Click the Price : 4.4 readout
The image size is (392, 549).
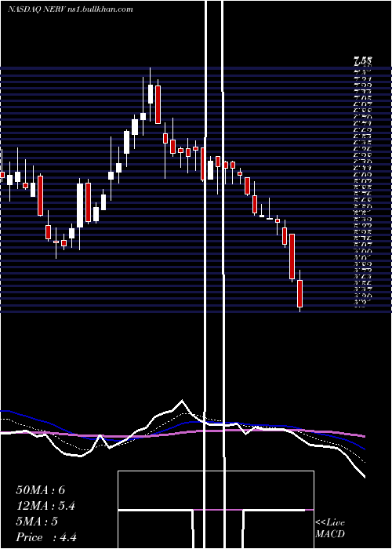coord(46,537)
